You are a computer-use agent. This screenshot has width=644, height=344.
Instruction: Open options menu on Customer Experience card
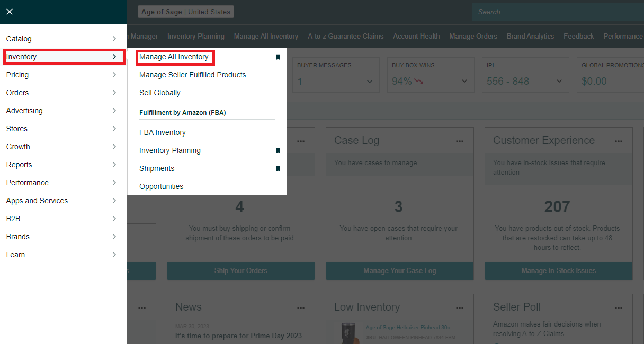click(619, 141)
